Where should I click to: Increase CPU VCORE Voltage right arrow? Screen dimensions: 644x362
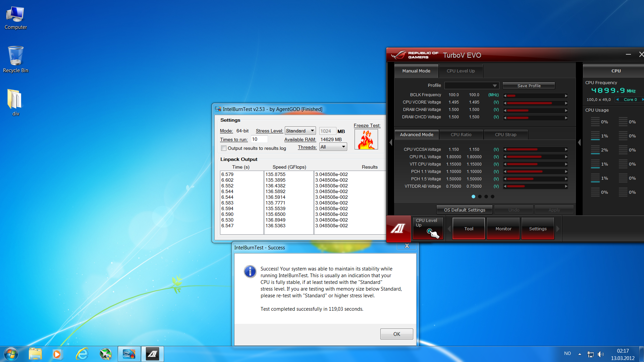coord(566,103)
